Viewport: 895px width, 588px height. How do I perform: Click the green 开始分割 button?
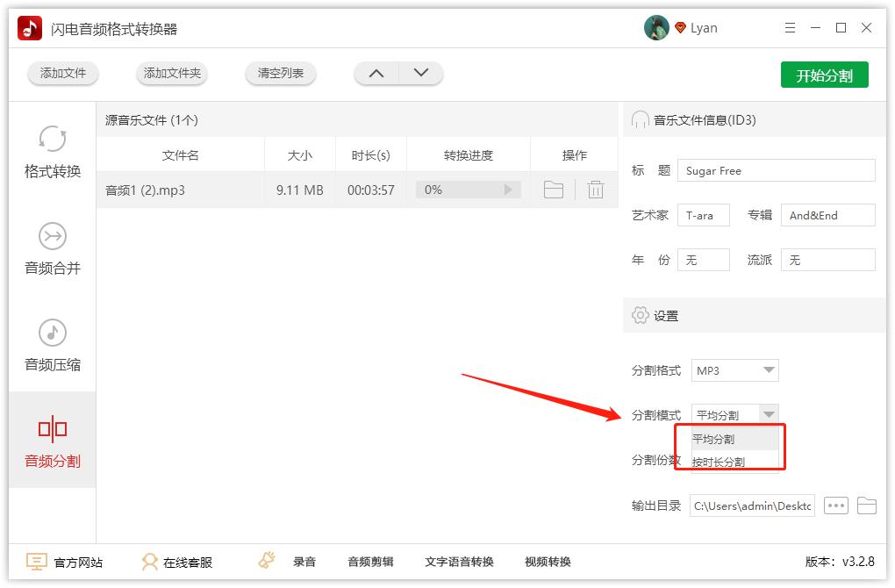coord(823,75)
